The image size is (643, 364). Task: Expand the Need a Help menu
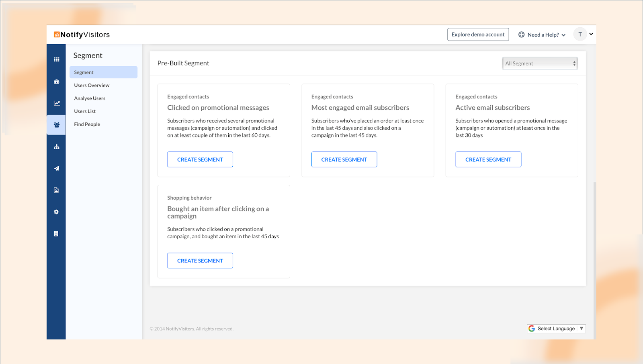tap(542, 35)
